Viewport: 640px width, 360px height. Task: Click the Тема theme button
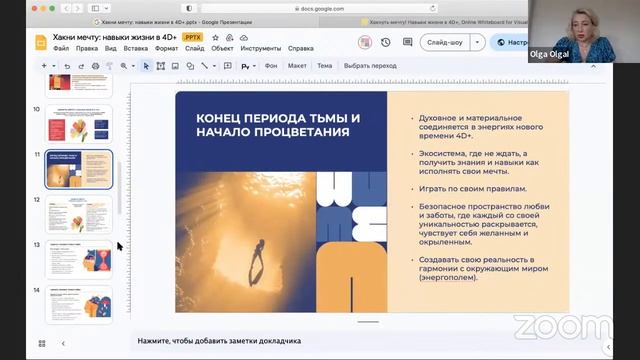tap(325, 66)
